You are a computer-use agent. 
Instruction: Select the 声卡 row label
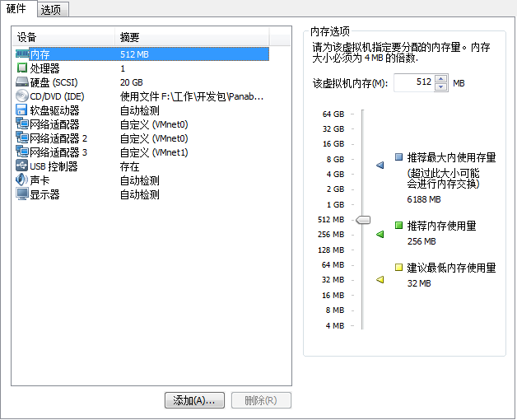click(x=40, y=180)
